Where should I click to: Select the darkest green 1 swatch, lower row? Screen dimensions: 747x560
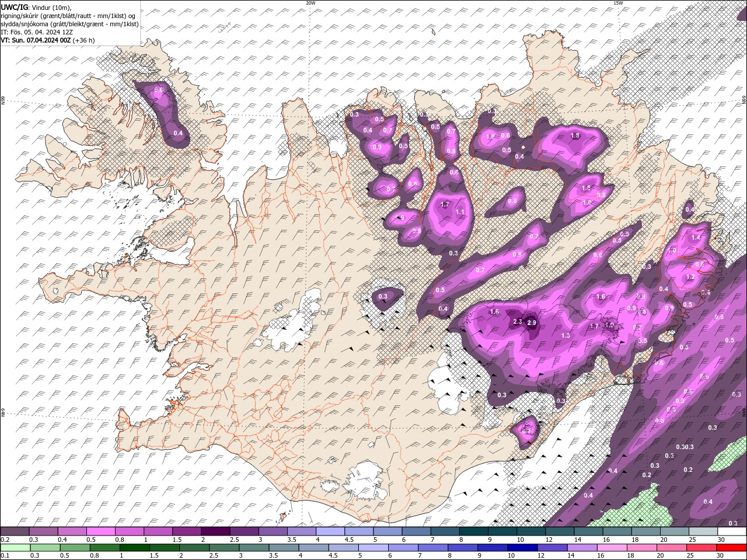click(135, 548)
